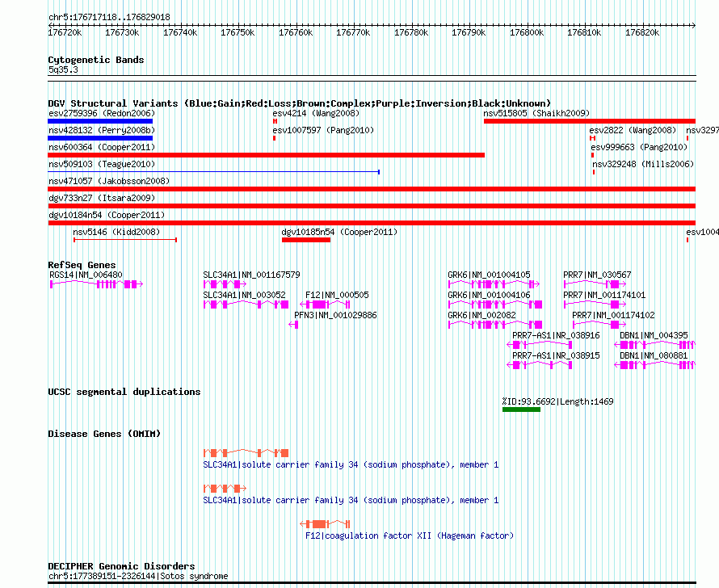Click the GRK6|NM_002082 gene glyph

tap(494, 325)
